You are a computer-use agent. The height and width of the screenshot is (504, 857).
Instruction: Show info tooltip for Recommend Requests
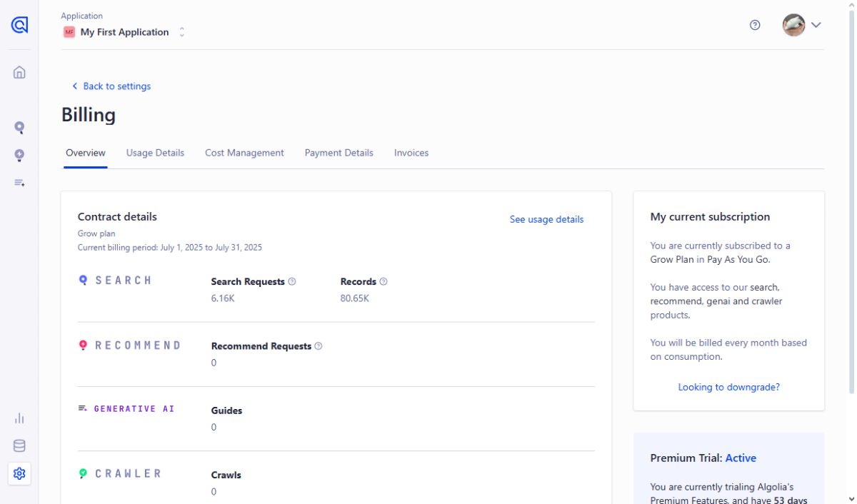point(319,346)
